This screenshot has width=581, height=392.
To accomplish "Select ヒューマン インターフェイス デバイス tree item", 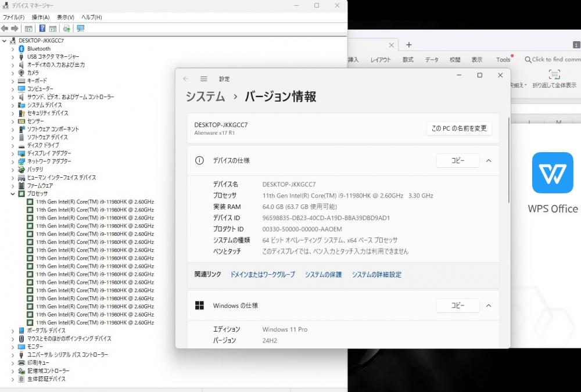I will (62, 178).
